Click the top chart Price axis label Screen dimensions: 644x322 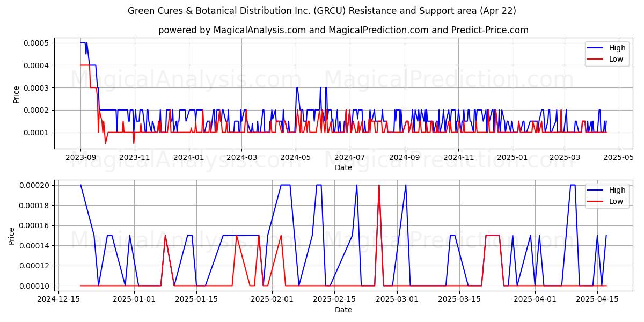pos(16,94)
